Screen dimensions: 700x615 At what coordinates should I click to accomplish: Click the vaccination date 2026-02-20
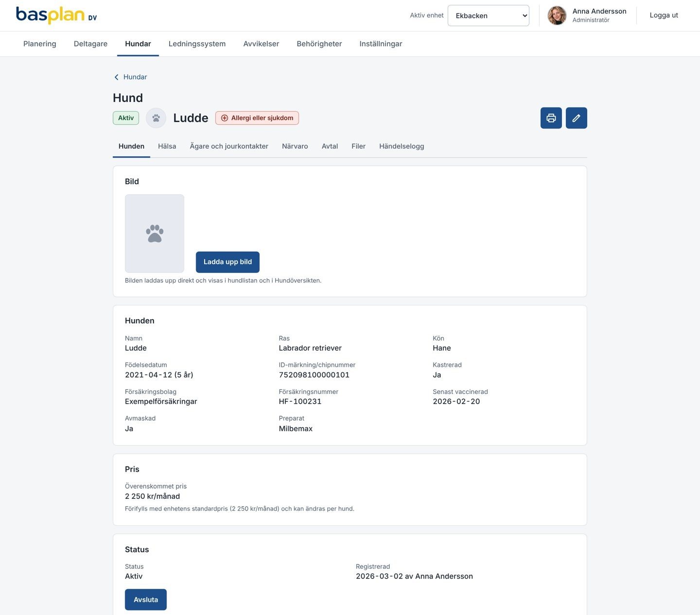pyautogui.click(x=456, y=402)
